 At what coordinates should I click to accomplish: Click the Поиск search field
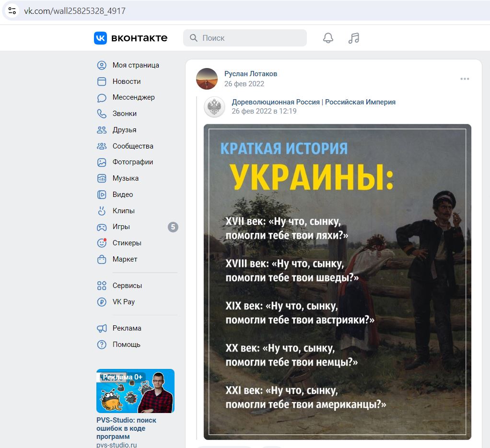pyautogui.click(x=245, y=38)
